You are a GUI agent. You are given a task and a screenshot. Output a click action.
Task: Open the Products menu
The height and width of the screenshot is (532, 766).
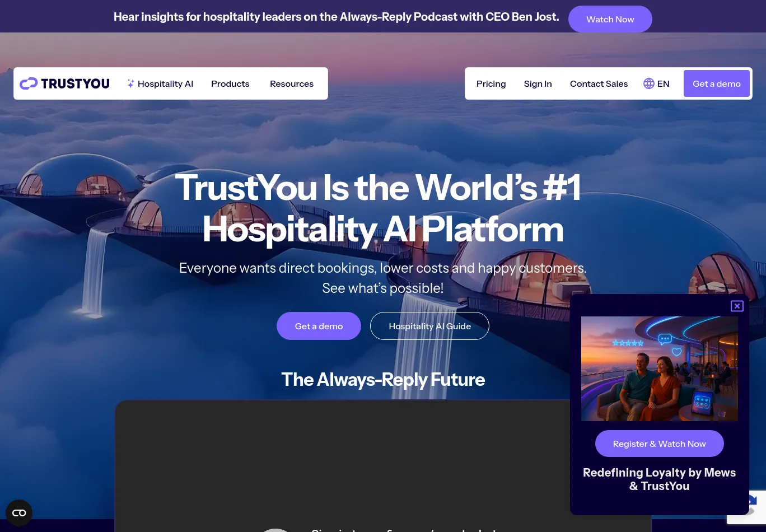pos(230,83)
